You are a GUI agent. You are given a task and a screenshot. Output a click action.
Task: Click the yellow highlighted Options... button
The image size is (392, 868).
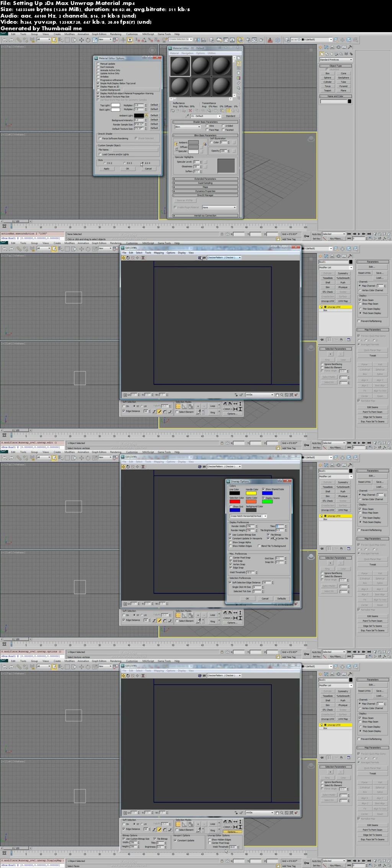coord(232,832)
